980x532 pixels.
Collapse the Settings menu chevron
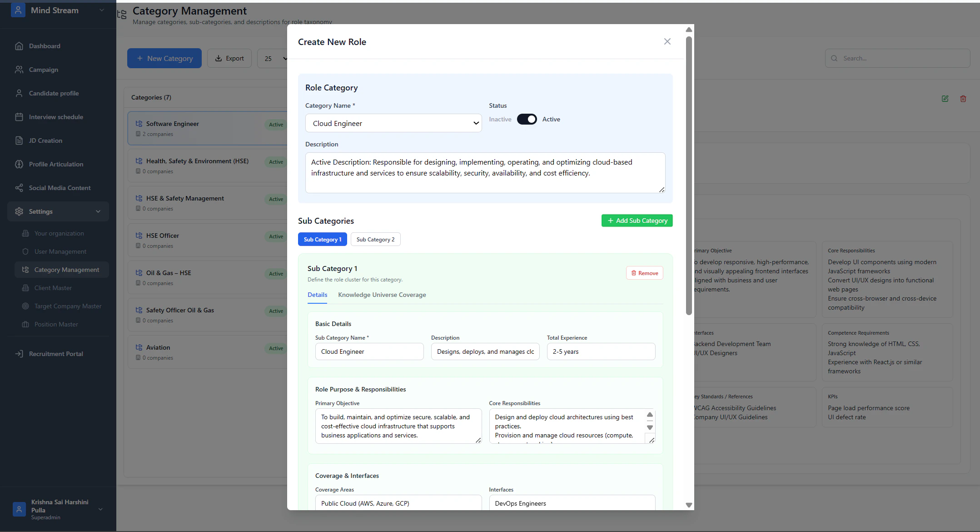coord(98,211)
